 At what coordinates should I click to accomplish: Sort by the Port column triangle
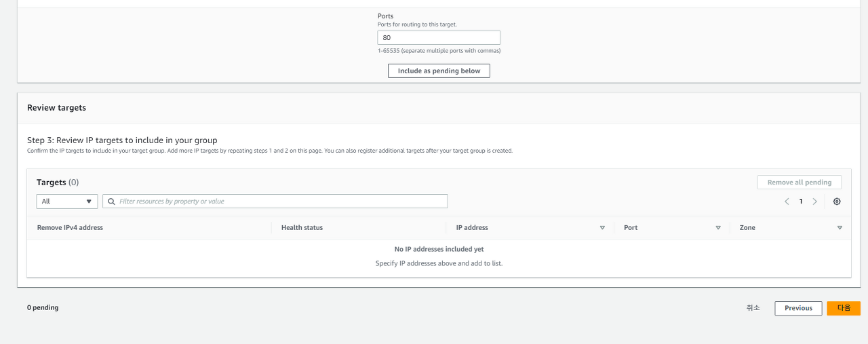718,228
